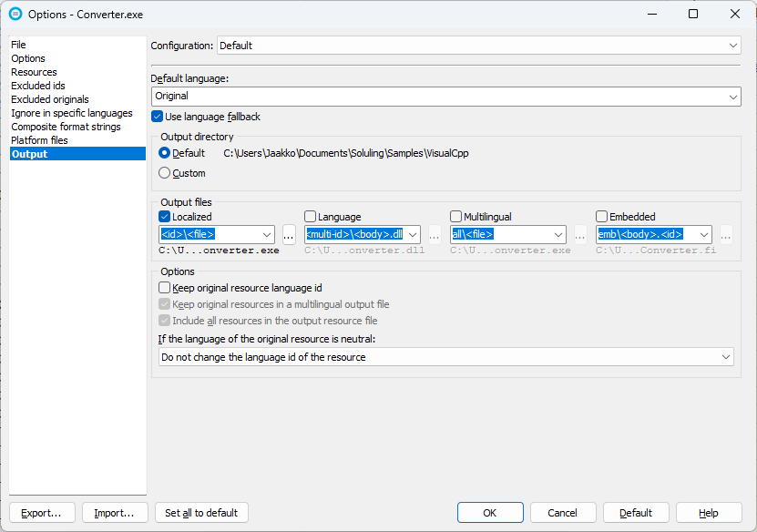Screen dimensions: 757x532
Task: Click the browse button next to Multilingual pattern
Action: coord(580,235)
